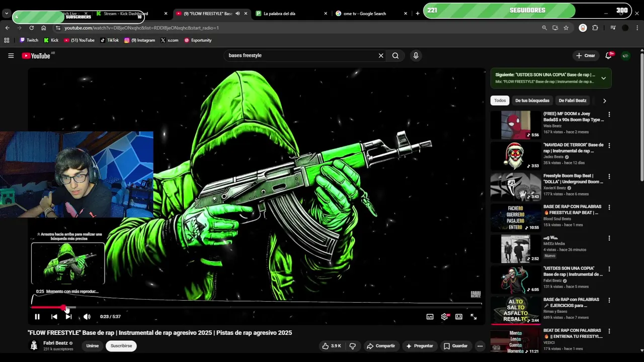Click the Preguntar button
644x362 pixels.
(420, 346)
